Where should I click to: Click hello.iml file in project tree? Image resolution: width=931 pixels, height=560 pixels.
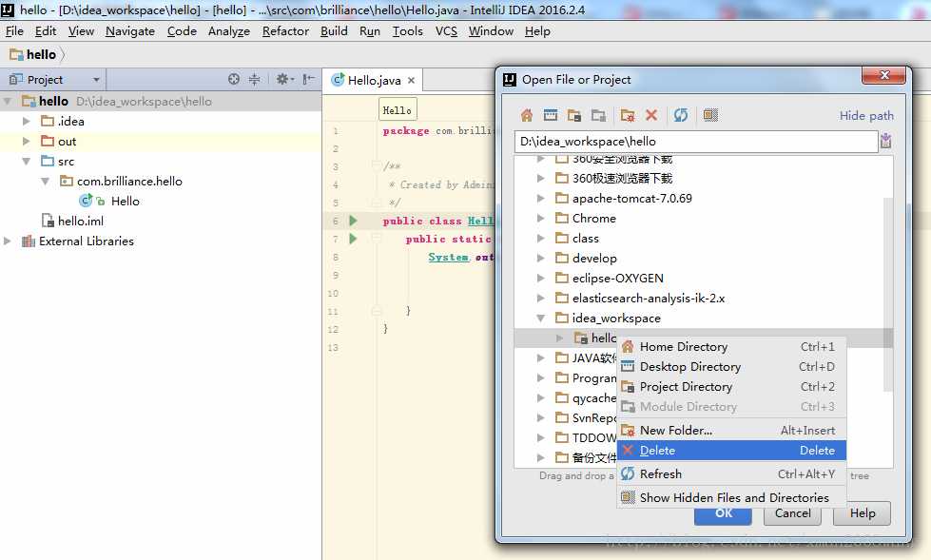click(x=72, y=221)
